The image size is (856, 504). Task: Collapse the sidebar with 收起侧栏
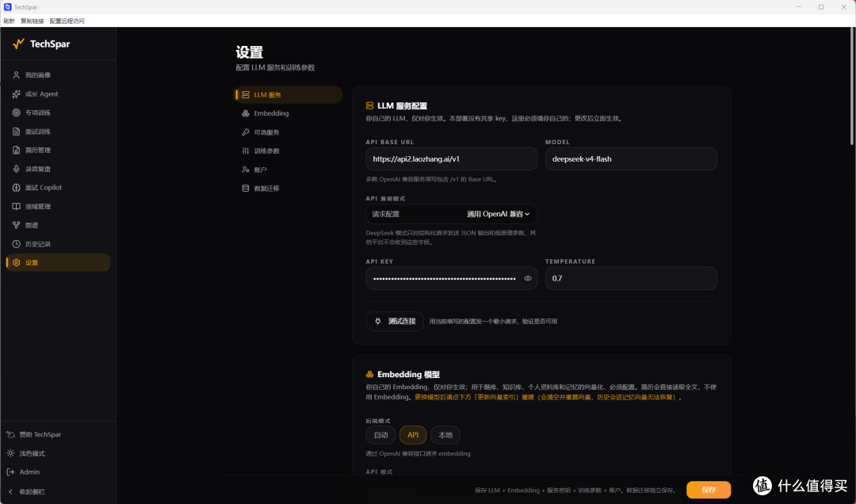point(27,491)
